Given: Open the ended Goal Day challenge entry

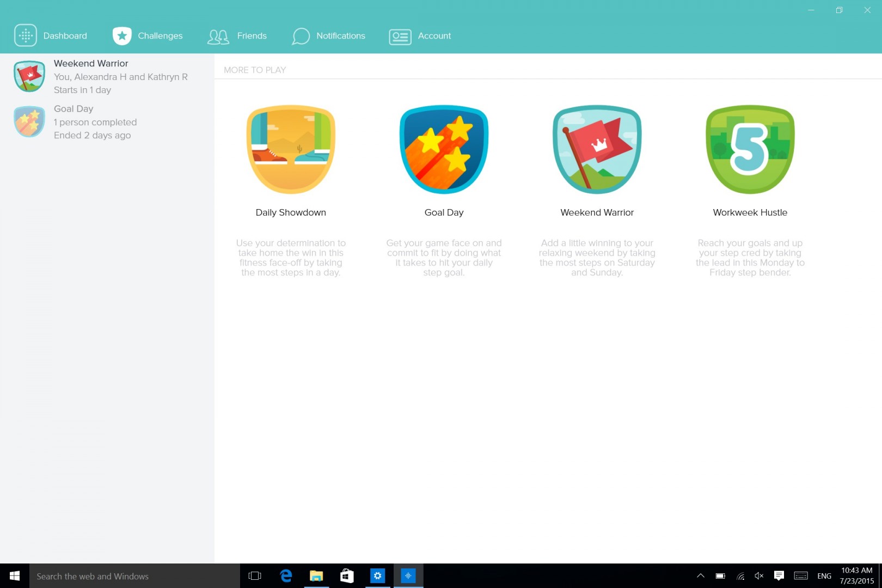Looking at the screenshot, I should point(107,122).
